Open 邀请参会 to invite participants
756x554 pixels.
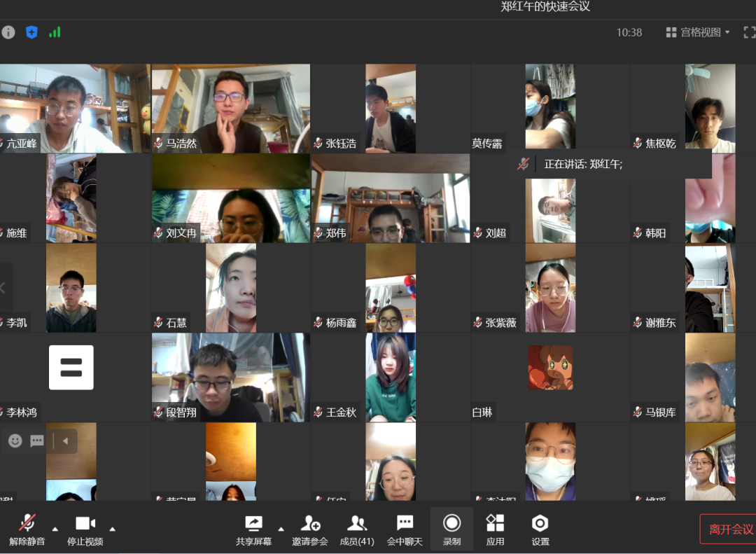310,529
